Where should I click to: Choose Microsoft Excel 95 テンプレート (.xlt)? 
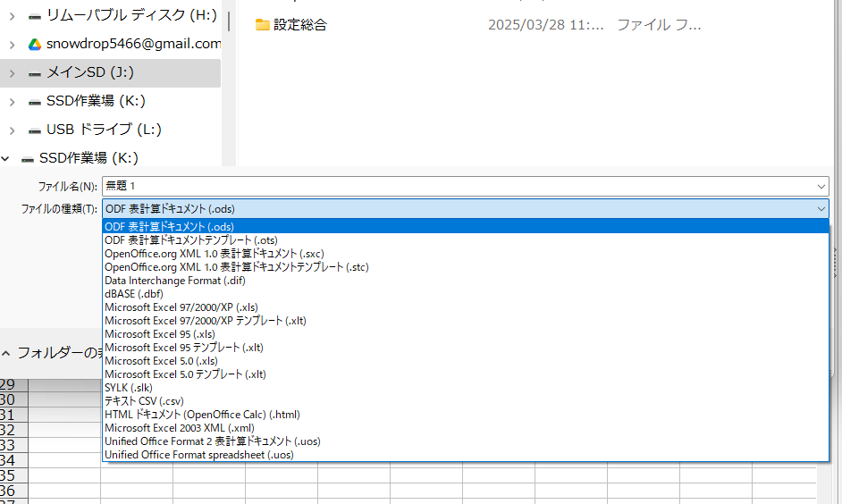pos(466,348)
